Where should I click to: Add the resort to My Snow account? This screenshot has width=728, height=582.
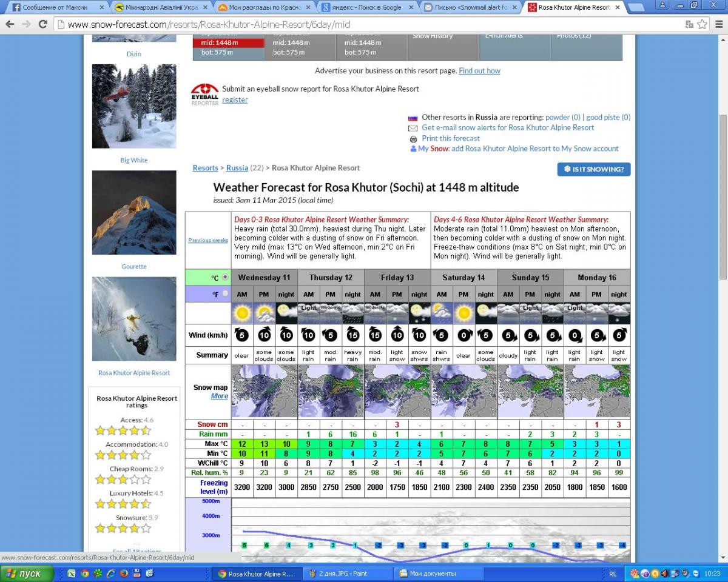point(536,149)
